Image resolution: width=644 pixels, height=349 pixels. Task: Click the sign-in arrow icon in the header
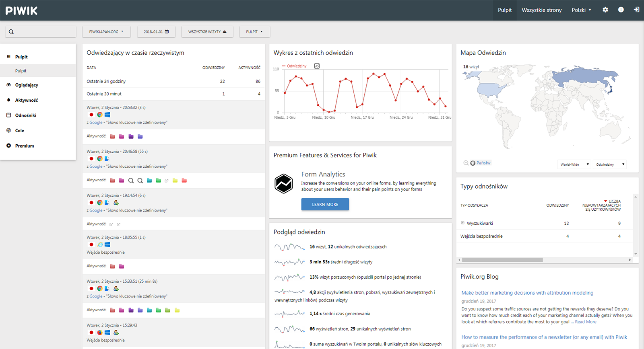point(636,10)
